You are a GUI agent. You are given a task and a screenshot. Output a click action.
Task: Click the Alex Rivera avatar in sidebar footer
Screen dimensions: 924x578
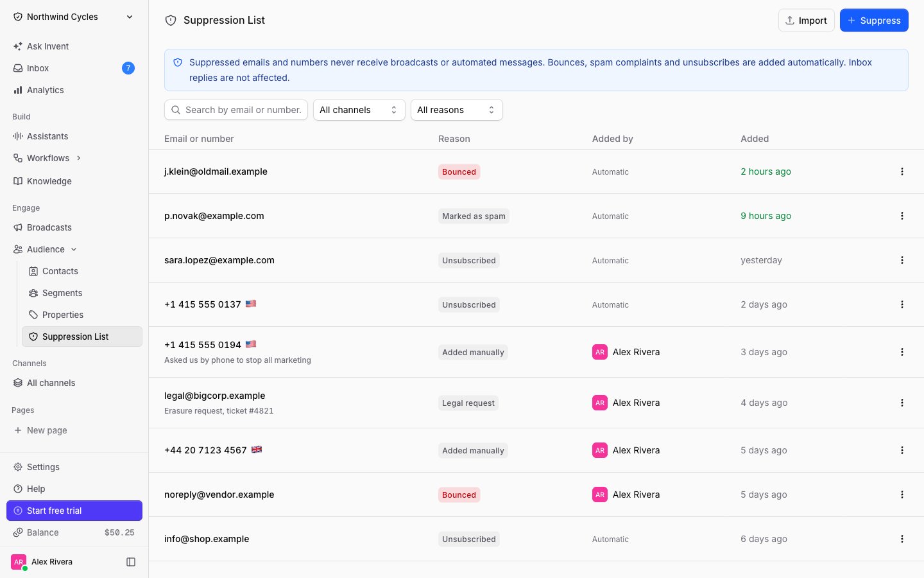[19, 562]
